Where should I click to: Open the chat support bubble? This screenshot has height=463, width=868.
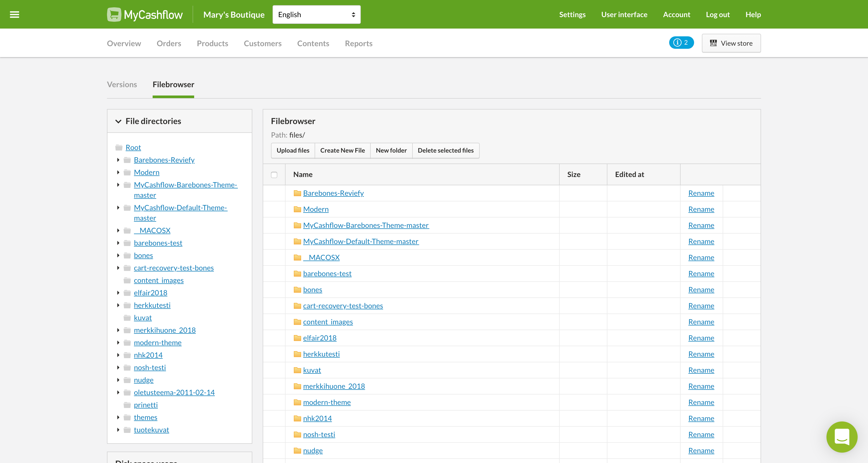pos(841,437)
